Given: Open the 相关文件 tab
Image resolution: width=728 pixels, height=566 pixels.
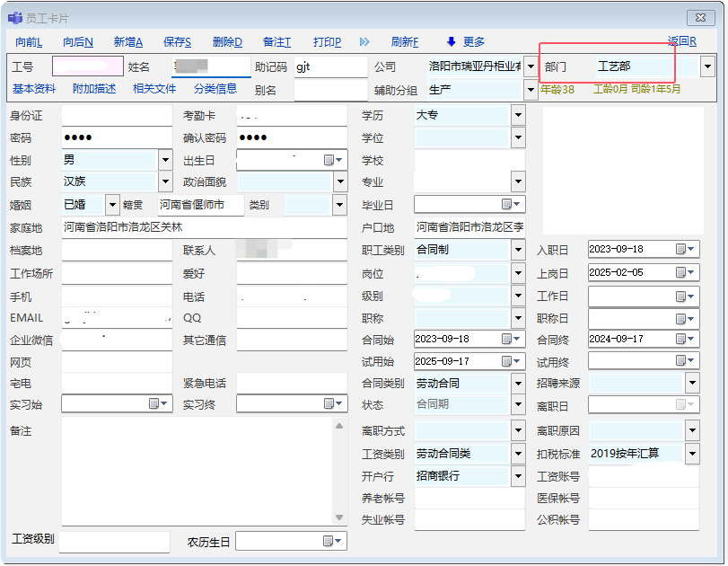Looking at the screenshot, I should pyautogui.click(x=154, y=89).
